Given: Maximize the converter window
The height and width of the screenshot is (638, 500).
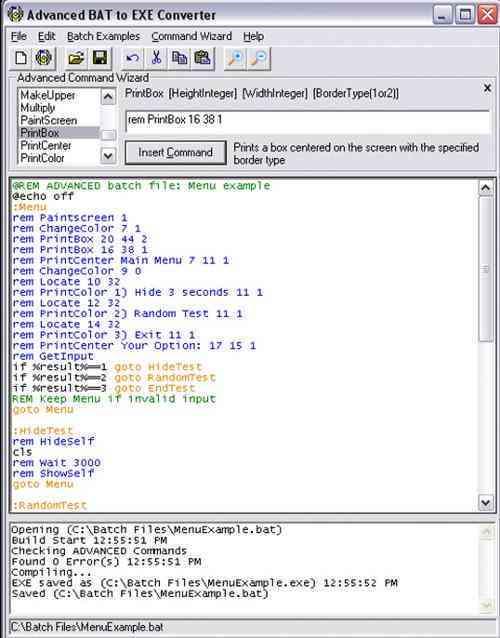Looking at the screenshot, I should click(465, 15).
